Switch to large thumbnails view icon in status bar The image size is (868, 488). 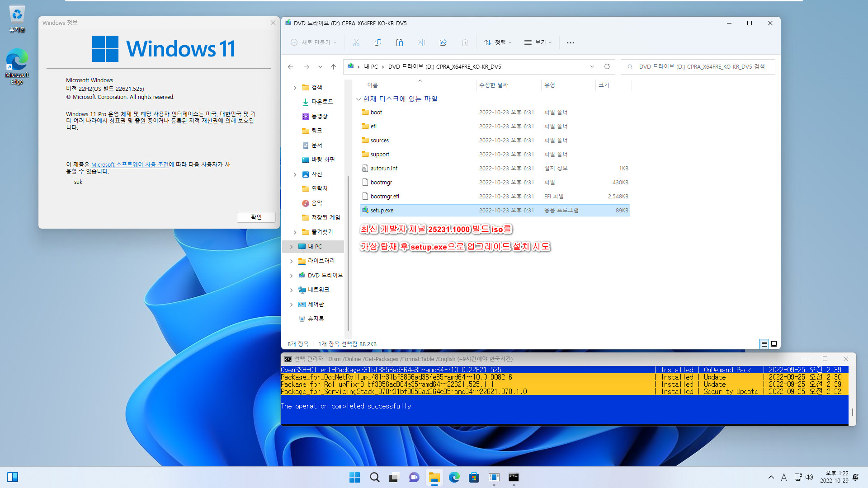coord(774,344)
